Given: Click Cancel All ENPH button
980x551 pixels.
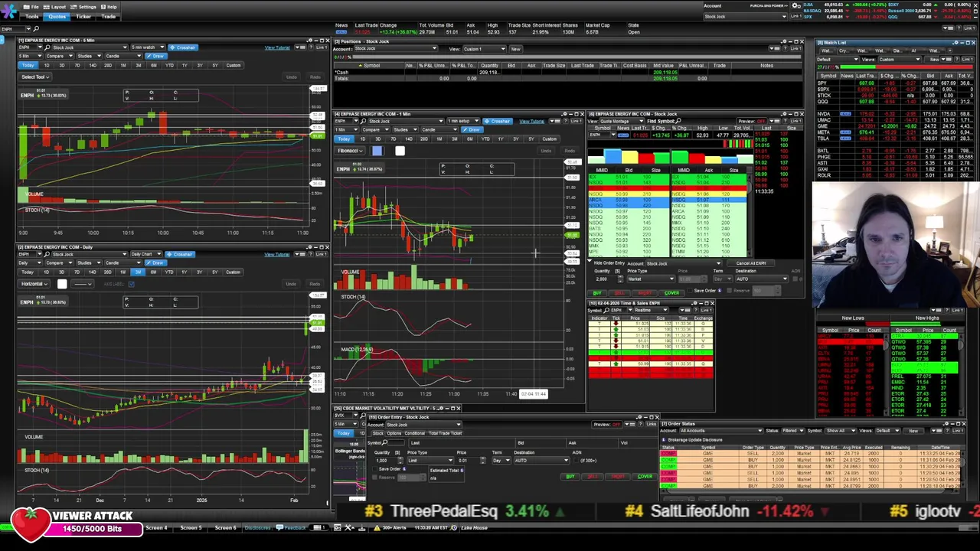Looking at the screenshot, I should click(x=751, y=263).
